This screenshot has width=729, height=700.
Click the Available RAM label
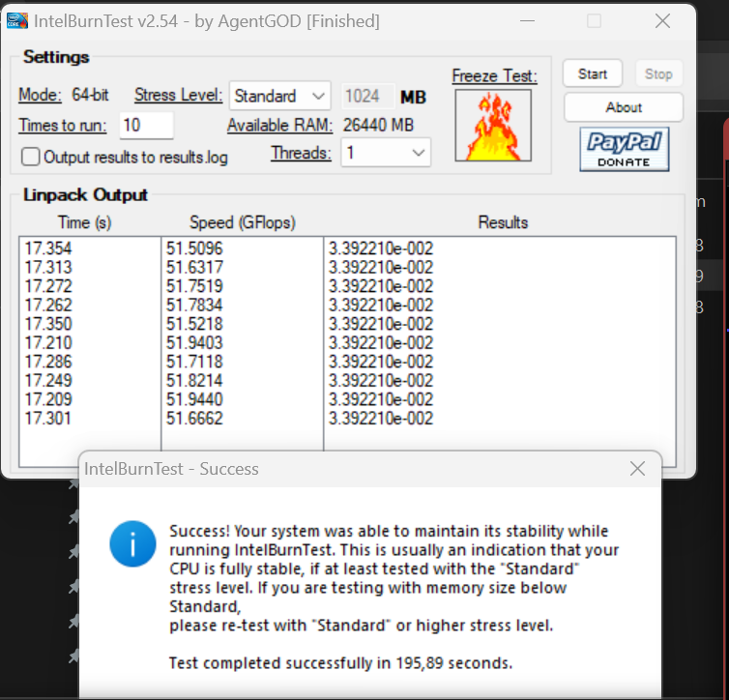pos(279,126)
